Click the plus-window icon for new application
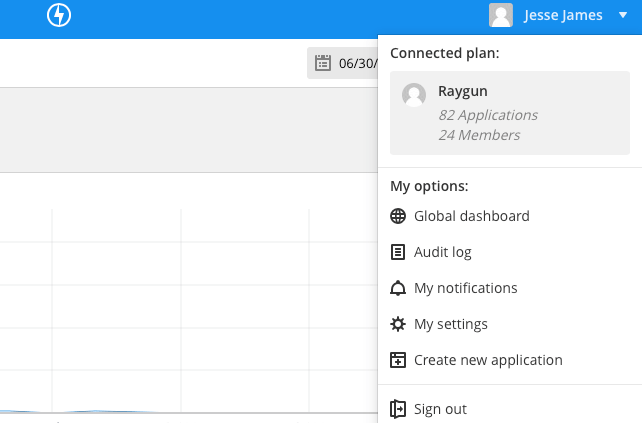The height and width of the screenshot is (423, 642). tap(398, 360)
